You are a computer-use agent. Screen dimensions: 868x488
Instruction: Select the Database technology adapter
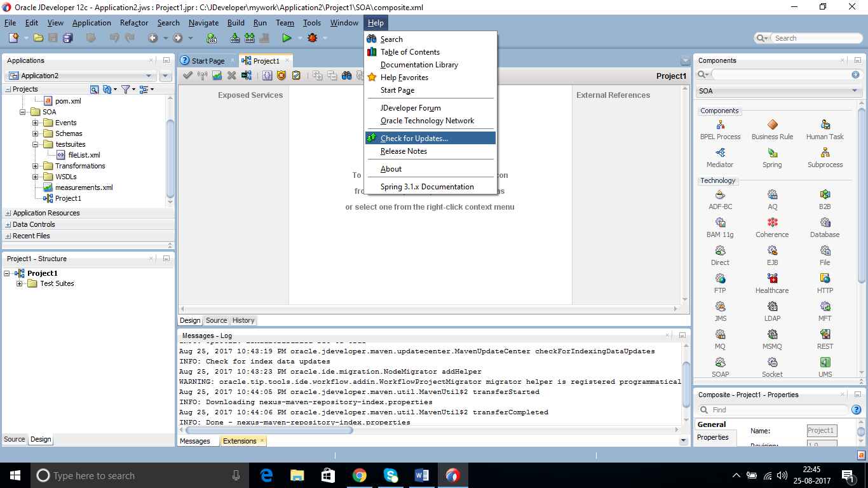tap(825, 225)
